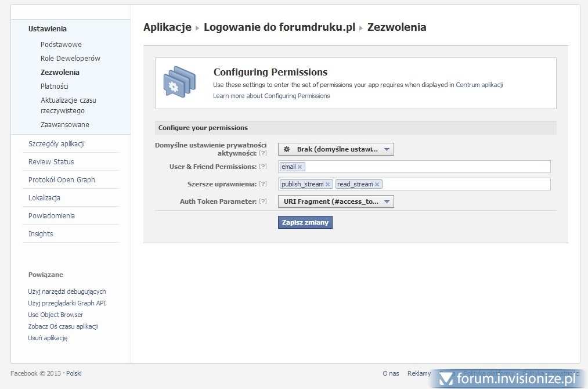
Task: Remove the read_stream permission tag
Action: tap(377, 185)
